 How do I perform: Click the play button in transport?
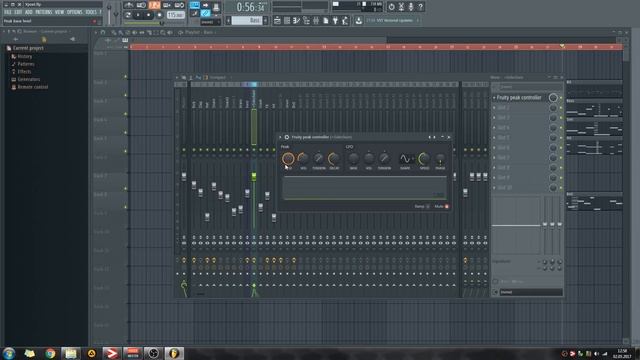coord(138,15)
